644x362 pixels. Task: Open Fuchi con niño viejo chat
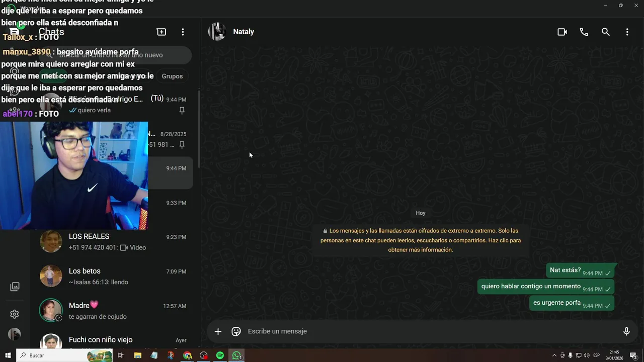(x=114, y=341)
